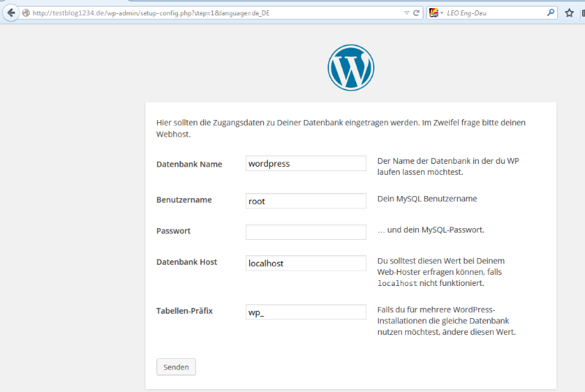
Task: Click the globe site identity icon
Action: click(x=26, y=13)
